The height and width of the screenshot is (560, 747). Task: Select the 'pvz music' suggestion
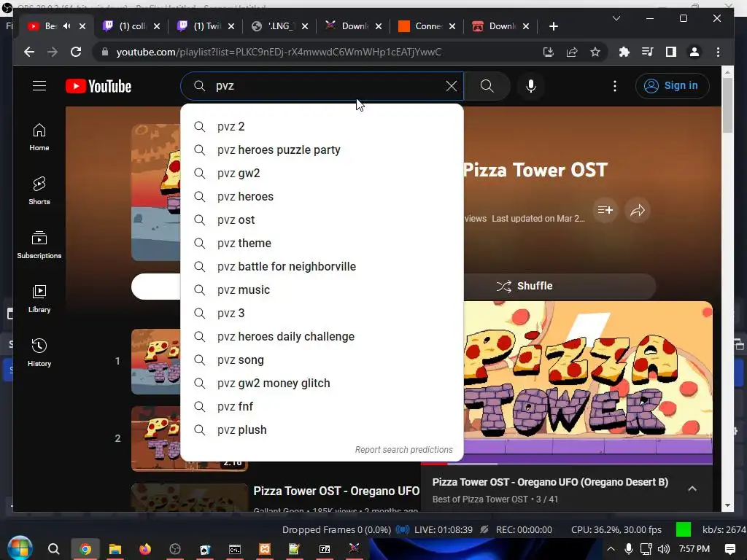[322, 290]
